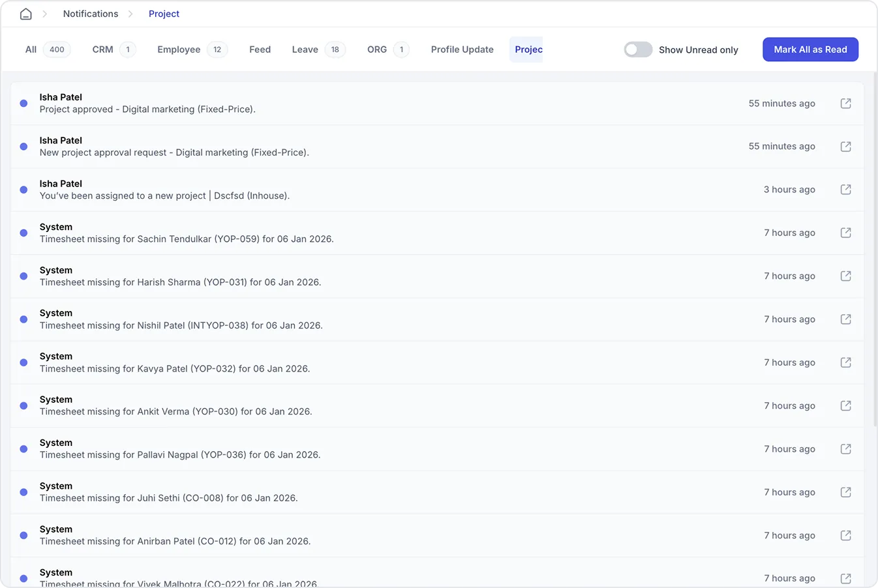Image resolution: width=878 pixels, height=588 pixels.
Task: Click Notifications in the breadcrumb
Action: pos(90,13)
